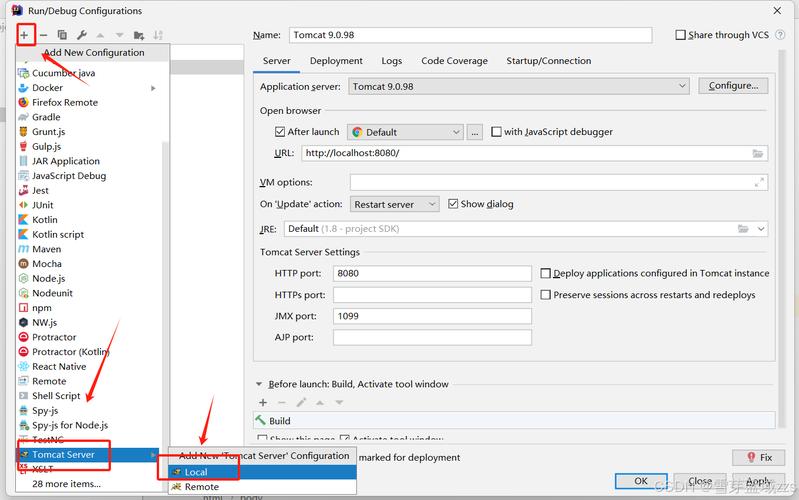This screenshot has width=799, height=500.
Task: Collapse the Before launch section
Action: pyautogui.click(x=259, y=384)
